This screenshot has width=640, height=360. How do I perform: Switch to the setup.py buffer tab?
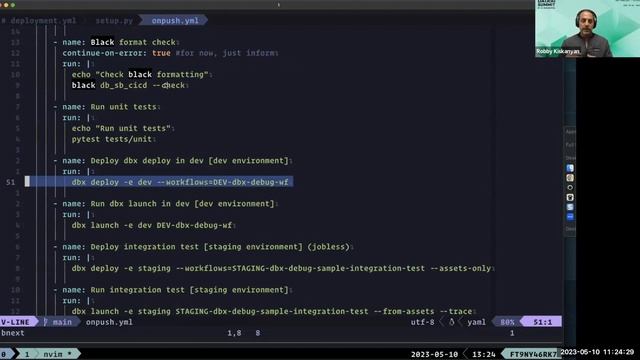point(114,20)
